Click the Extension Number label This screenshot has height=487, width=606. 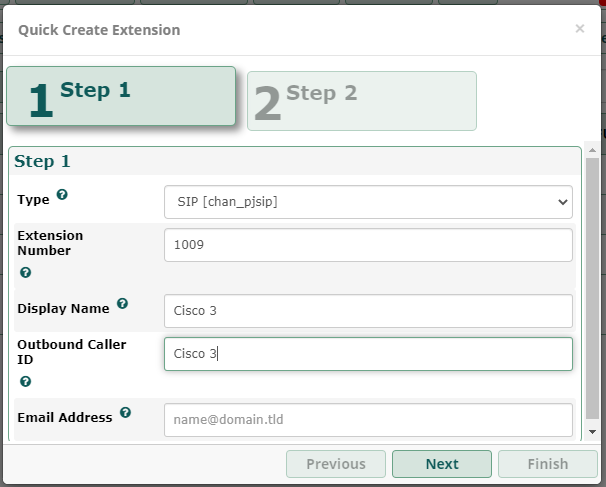tap(50, 243)
